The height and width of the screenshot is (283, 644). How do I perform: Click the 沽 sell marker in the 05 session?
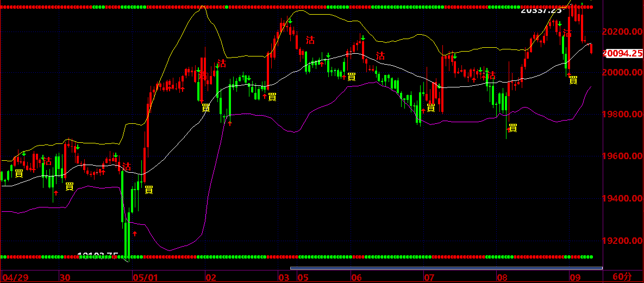point(310,40)
